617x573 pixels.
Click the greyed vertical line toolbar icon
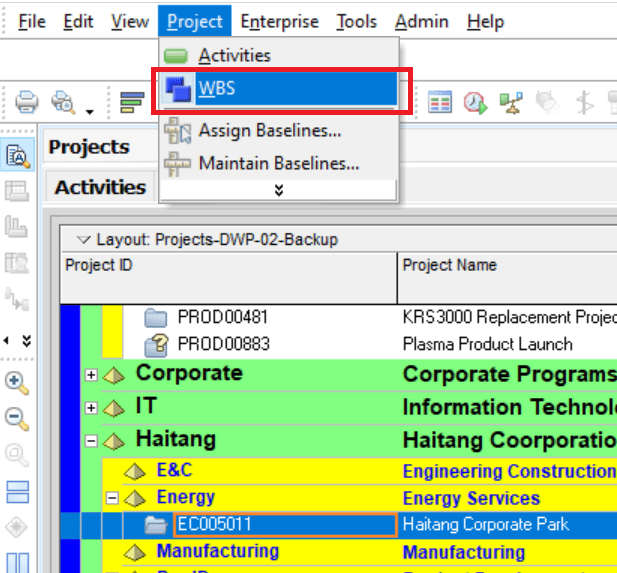pyautogui.click(x=585, y=103)
